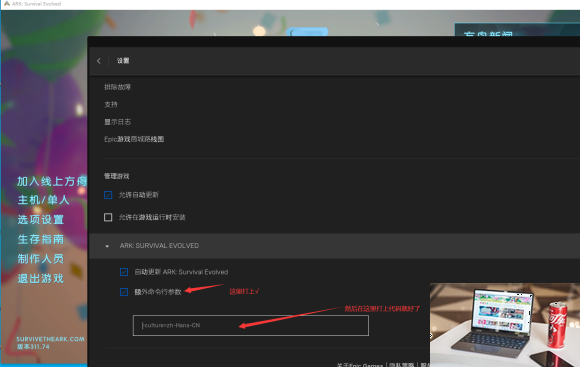Click the laptop picture-in-picture thumbnail
This screenshot has width=580, height=367.
pyautogui.click(x=505, y=325)
